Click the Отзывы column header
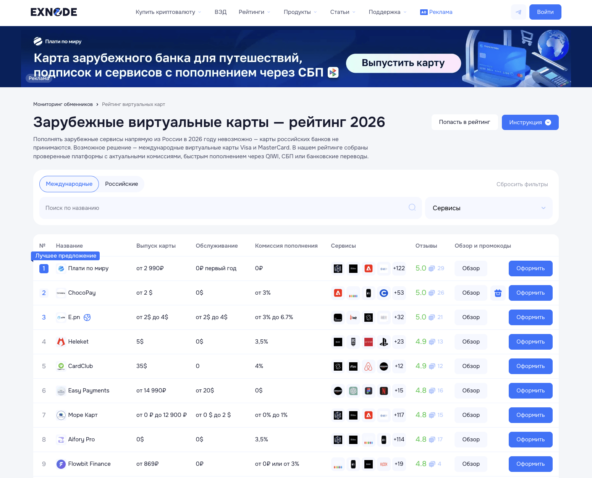Screen dimensions: 592x478 (x=426, y=246)
